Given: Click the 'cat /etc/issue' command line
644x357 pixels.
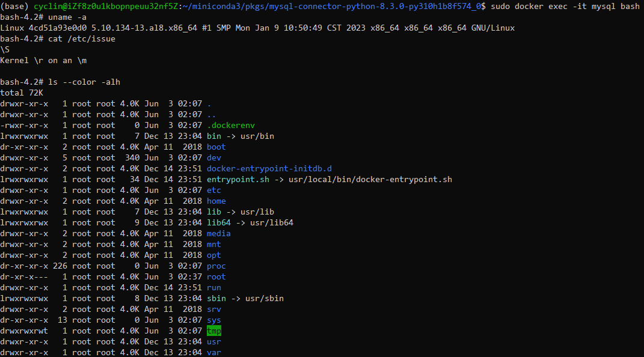Looking at the screenshot, I should coord(82,39).
